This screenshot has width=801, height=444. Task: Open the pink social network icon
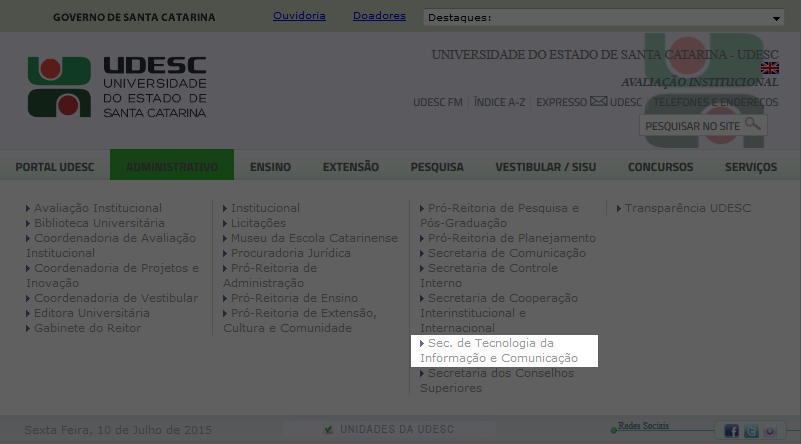770,431
